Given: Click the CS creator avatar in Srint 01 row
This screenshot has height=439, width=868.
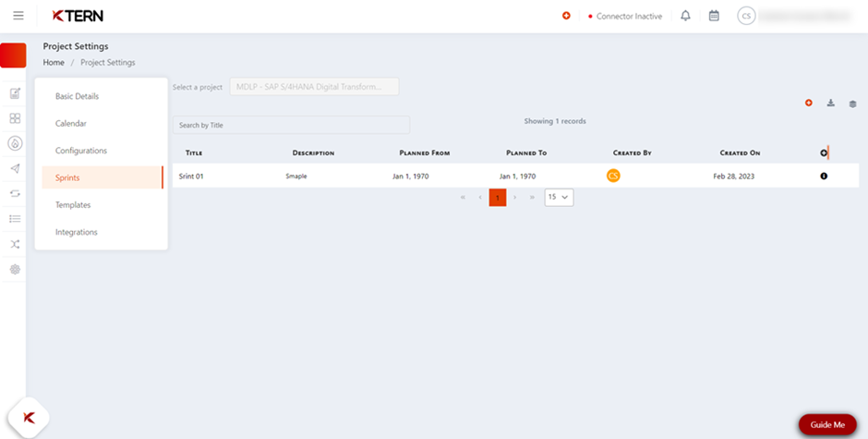Looking at the screenshot, I should pyautogui.click(x=613, y=176).
